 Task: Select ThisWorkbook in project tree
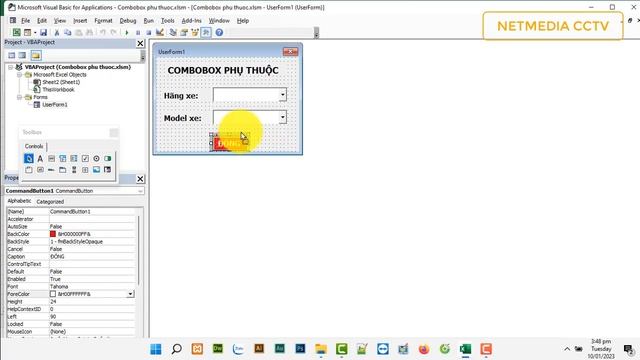click(58, 89)
